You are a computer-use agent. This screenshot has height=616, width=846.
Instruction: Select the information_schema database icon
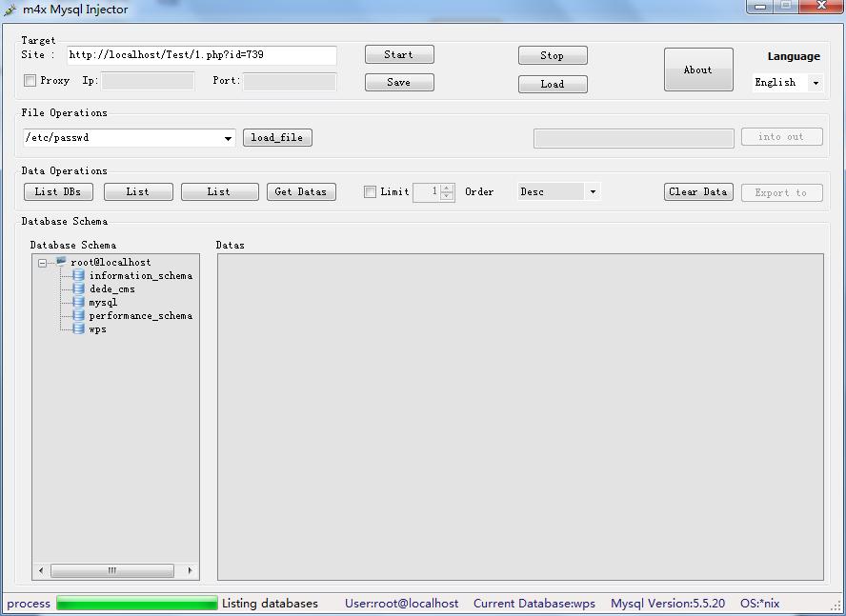tap(79, 276)
